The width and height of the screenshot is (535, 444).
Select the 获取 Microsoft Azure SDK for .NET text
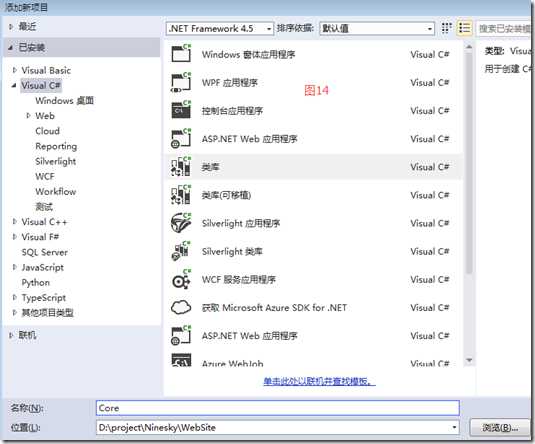coord(274,308)
